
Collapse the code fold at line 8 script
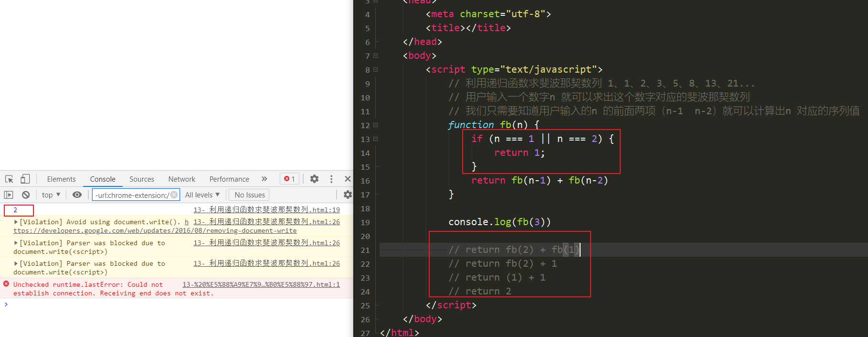coord(375,69)
